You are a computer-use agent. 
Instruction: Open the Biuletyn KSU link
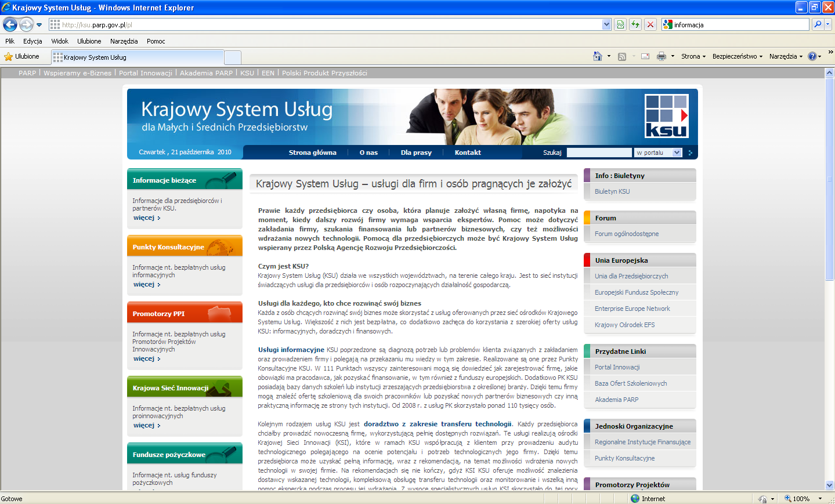tap(612, 191)
